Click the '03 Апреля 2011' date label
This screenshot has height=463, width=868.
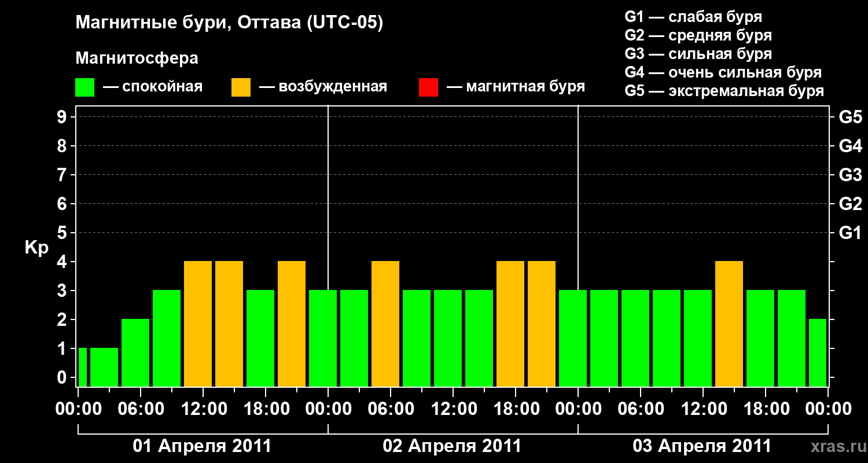702,446
